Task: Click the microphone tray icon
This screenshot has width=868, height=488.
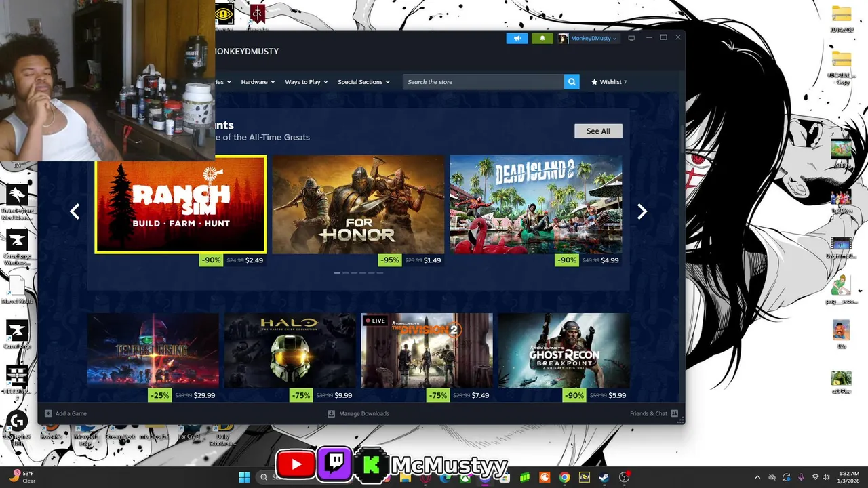Action: [x=801, y=477]
